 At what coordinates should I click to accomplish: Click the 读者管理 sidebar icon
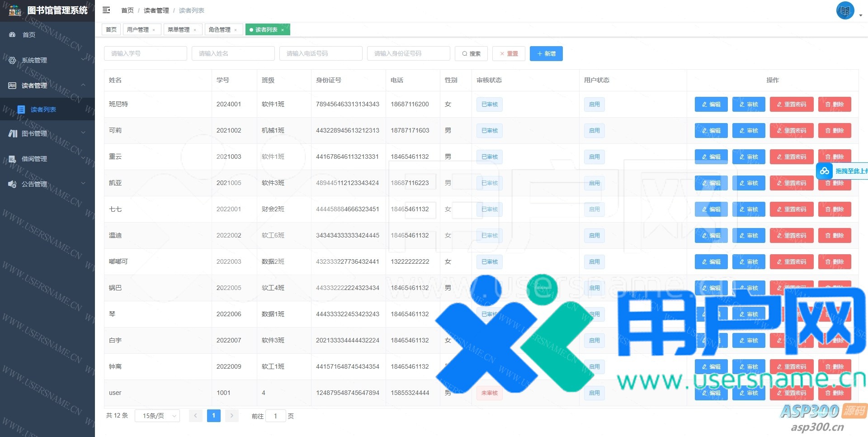12,85
